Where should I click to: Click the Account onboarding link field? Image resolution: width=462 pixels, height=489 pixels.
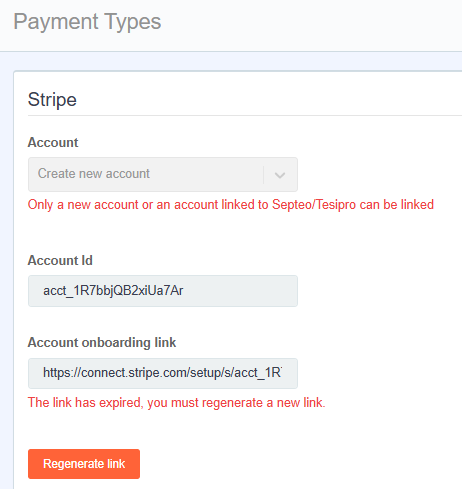coord(163,373)
